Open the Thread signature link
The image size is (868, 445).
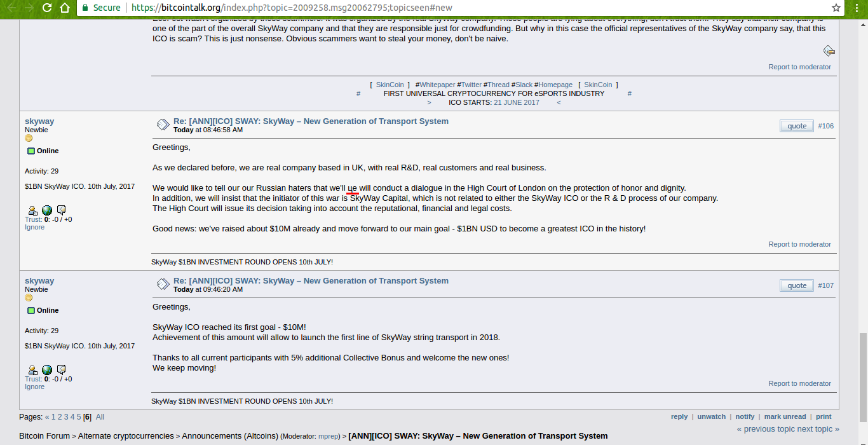[x=498, y=85]
